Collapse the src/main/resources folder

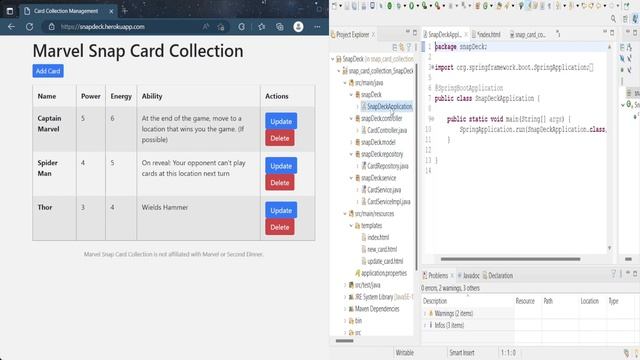(x=345, y=213)
